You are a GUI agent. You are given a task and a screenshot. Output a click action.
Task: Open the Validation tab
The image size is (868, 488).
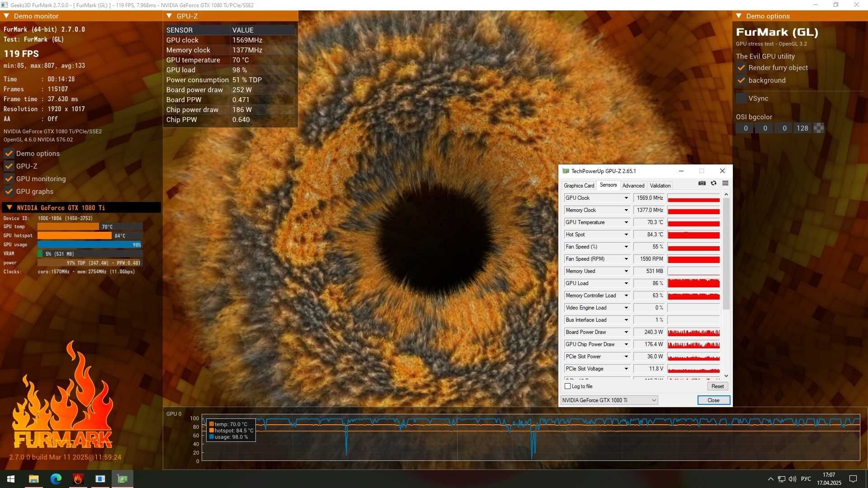click(660, 186)
